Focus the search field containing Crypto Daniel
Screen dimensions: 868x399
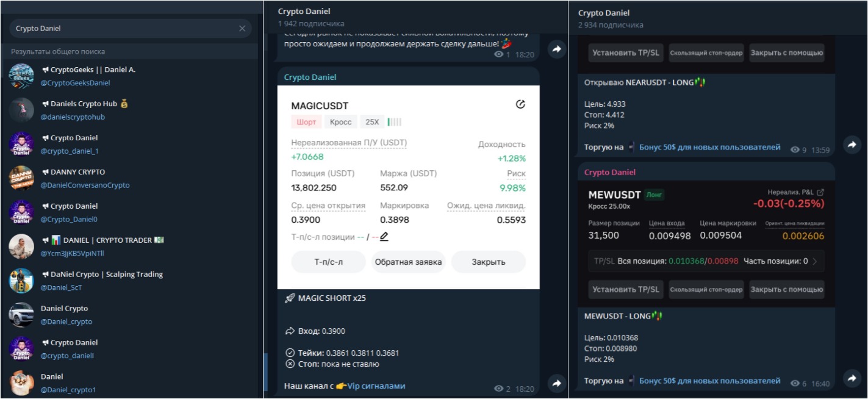coord(131,29)
